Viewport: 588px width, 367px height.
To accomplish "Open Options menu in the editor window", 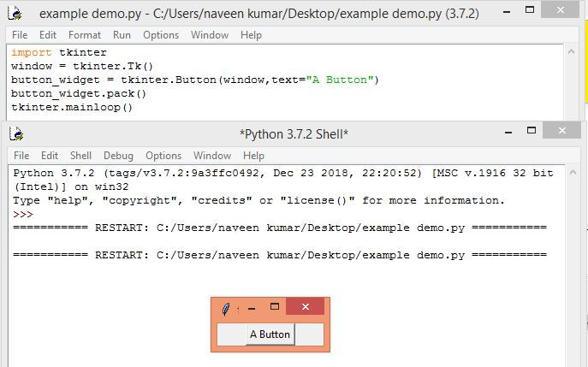I will point(161,35).
